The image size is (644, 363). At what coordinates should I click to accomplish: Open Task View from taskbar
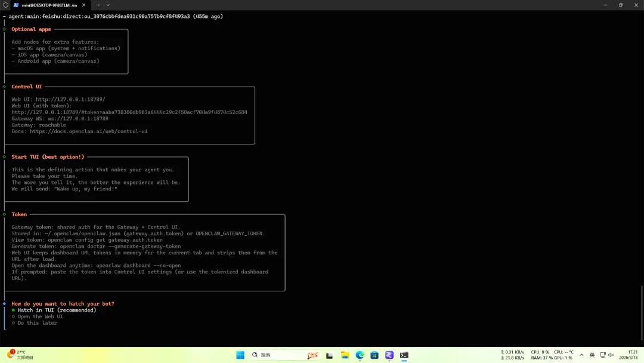tap(329, 355)
